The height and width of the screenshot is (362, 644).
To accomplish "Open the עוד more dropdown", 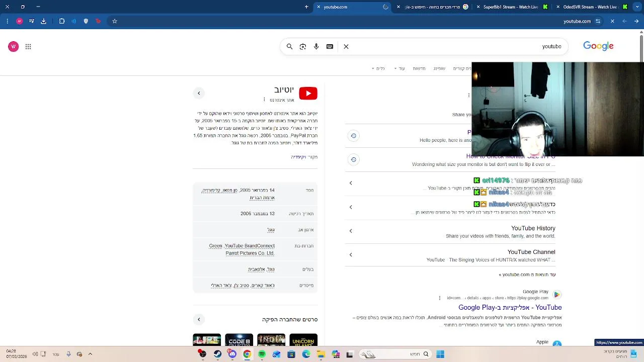I will 399,68.
